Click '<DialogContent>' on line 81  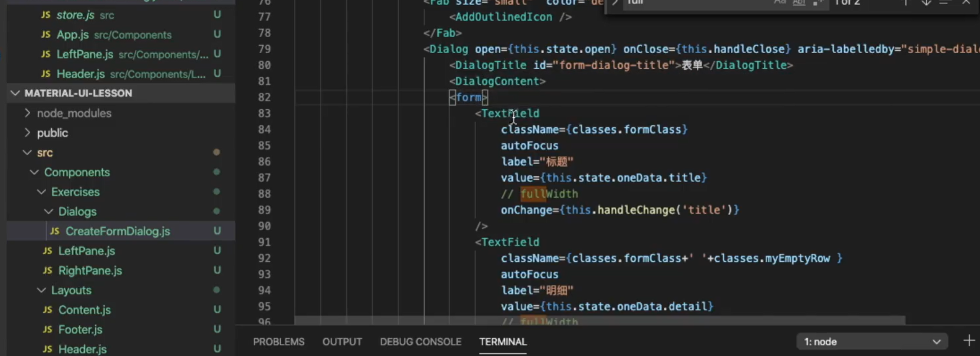coord(497,81)
